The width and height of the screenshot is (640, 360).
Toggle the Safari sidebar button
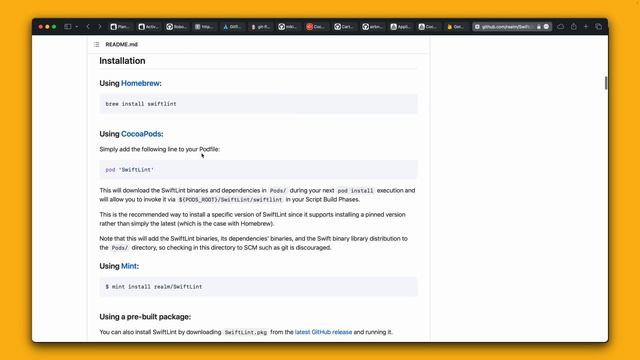coord(68,27)
